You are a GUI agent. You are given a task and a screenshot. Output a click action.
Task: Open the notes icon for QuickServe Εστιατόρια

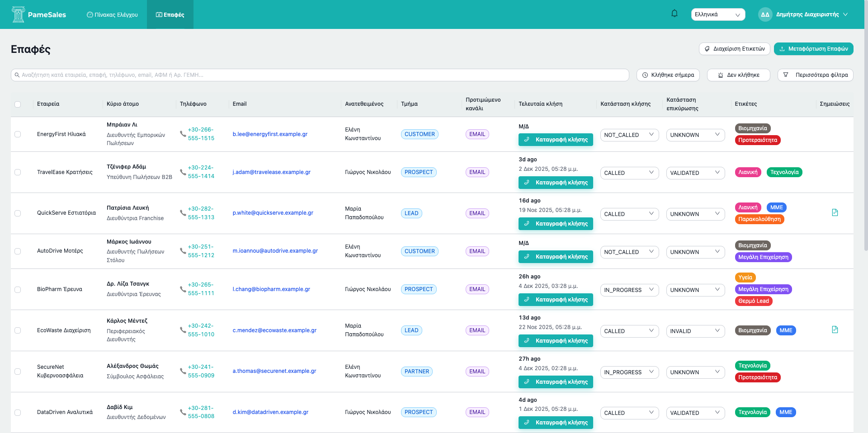[x=835, y=212]
